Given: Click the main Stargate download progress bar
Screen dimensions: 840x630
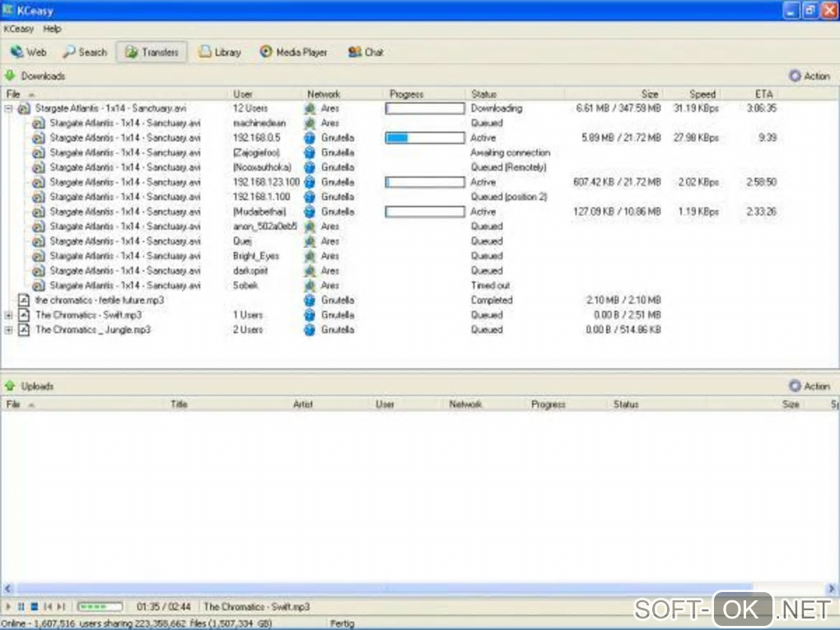Looking at the screenshot, I should pyautogui.click(x=425, y=109).
